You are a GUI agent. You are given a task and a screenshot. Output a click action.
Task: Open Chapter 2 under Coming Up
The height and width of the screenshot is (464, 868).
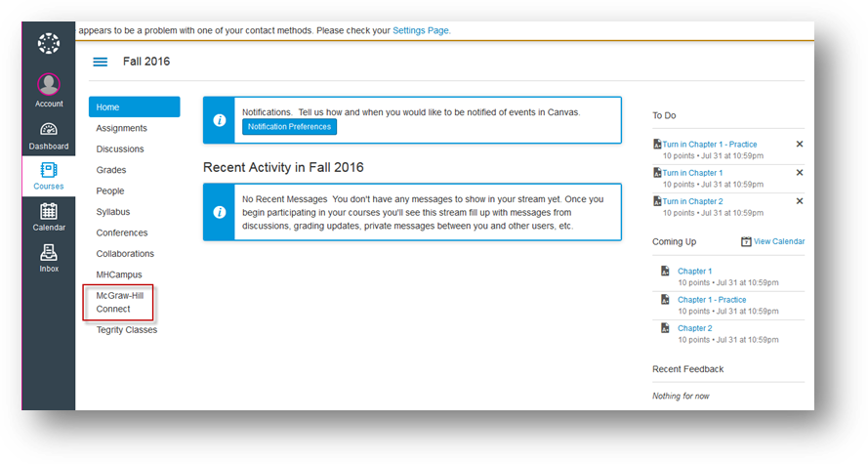tap(695, 328)
